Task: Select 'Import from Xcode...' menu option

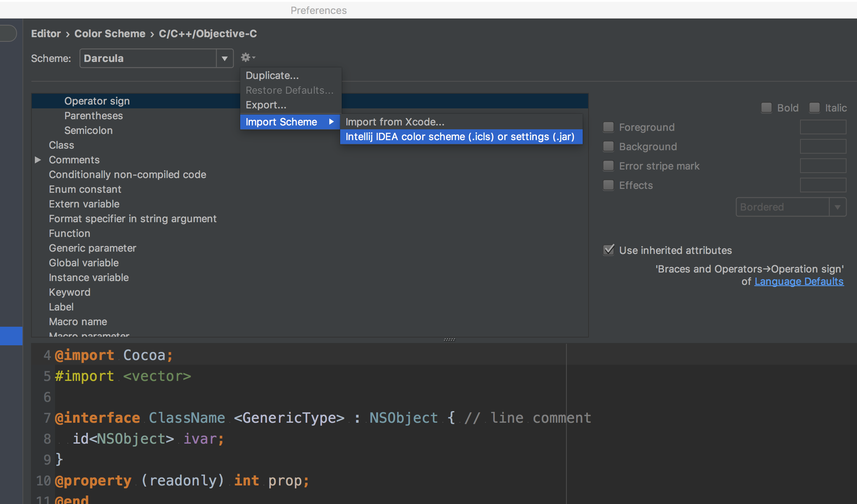Action: (x=395, y=121)
